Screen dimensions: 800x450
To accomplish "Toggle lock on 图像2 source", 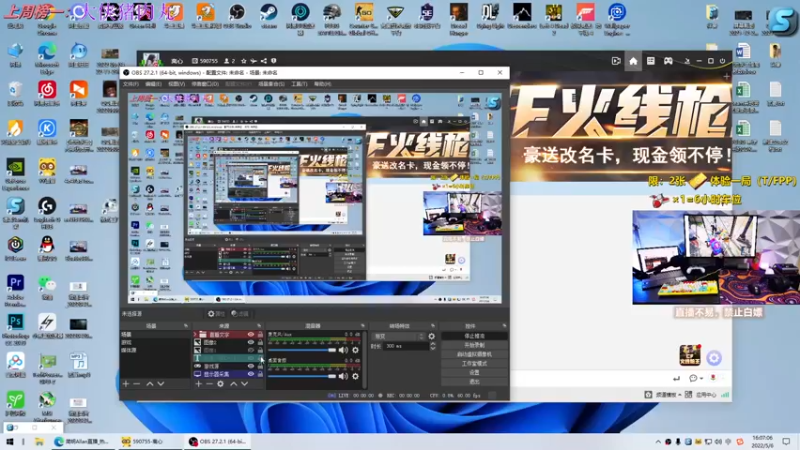I will tap(260, 342).
